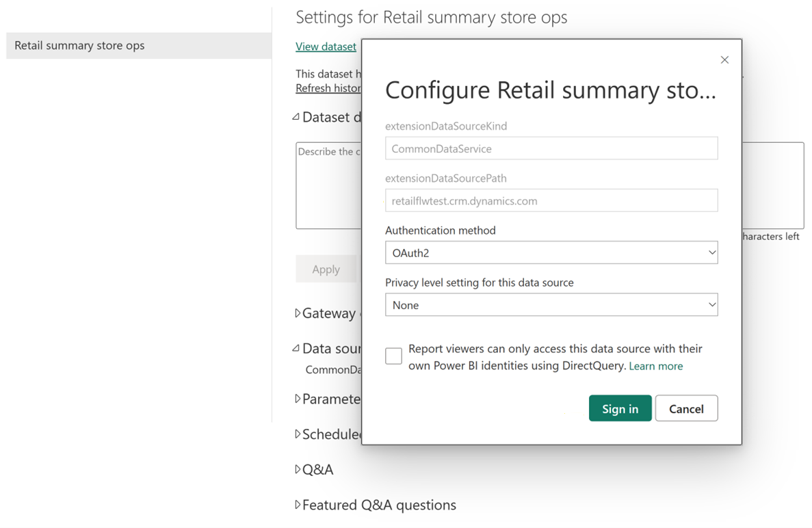Viewport: 812px width, 528px height.
Task: Click the Sign in button
Action: point(620,408)
